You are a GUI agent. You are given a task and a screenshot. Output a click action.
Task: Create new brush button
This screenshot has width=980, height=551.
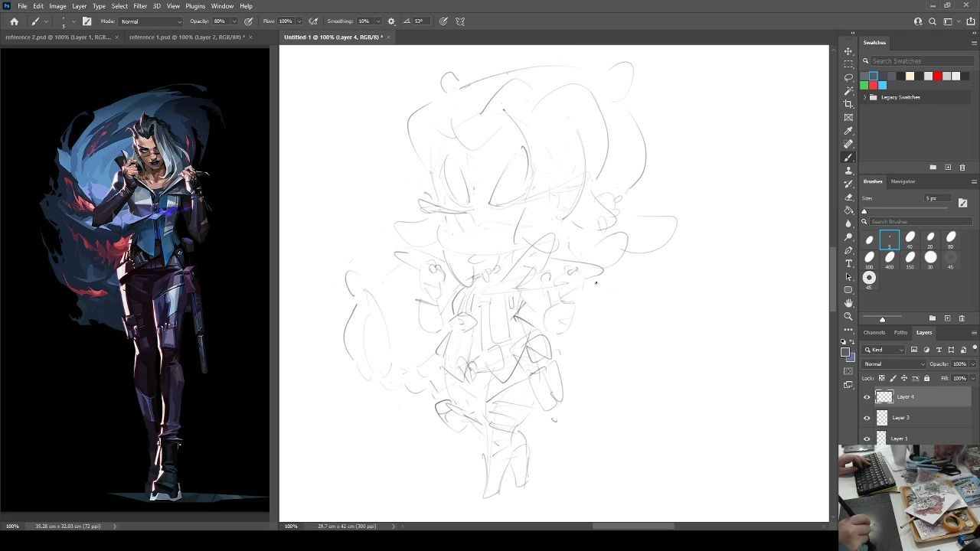947,318
